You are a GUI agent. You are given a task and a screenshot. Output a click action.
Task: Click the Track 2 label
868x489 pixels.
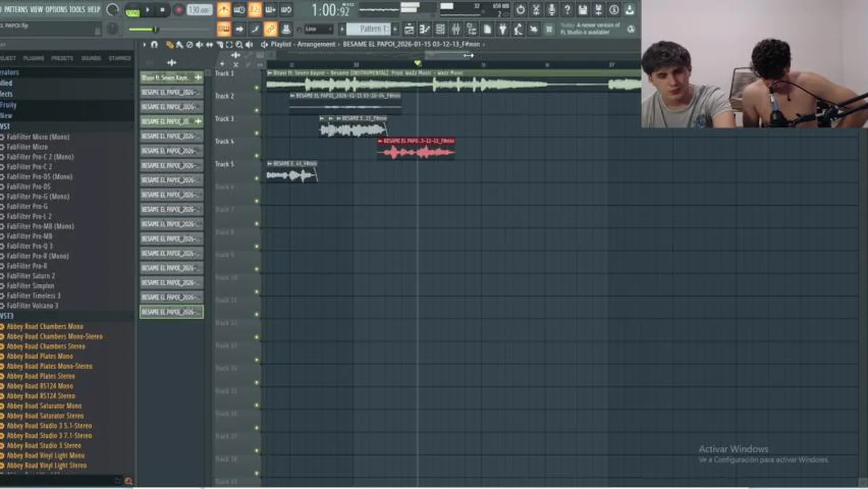[224, 96]
